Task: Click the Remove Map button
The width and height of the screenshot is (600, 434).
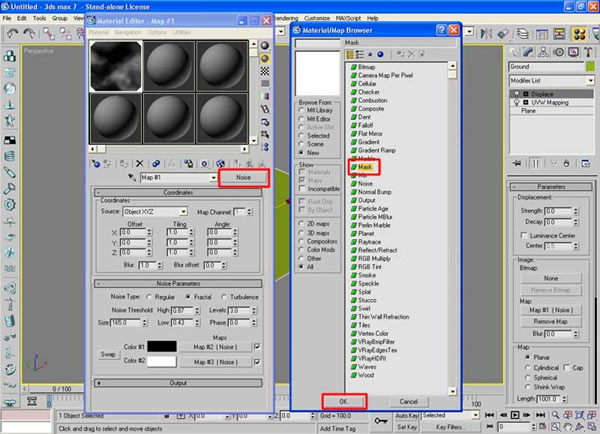Action: [x=551, y=321]
